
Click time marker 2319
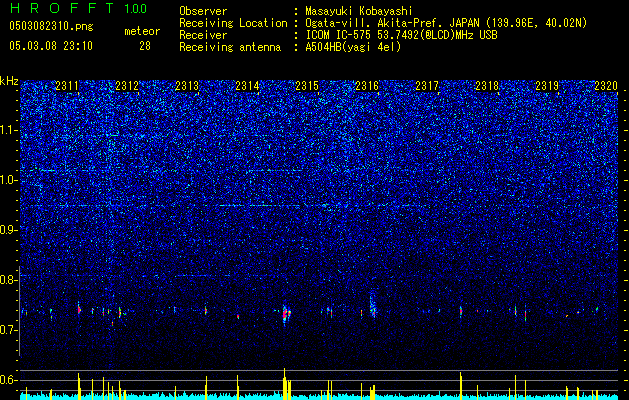point(547,86)
